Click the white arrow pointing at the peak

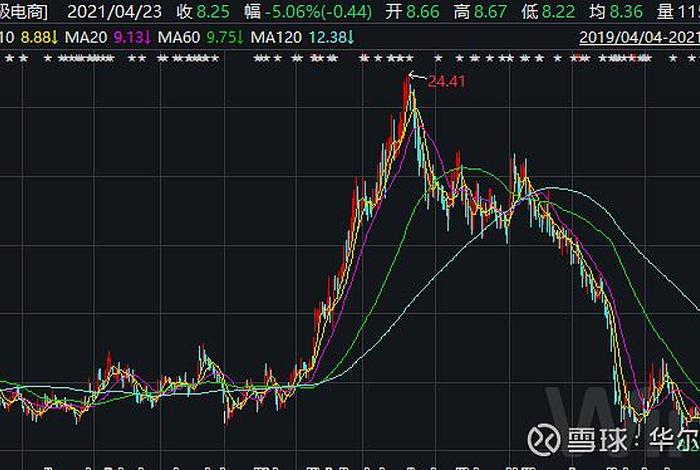(415, 77)
